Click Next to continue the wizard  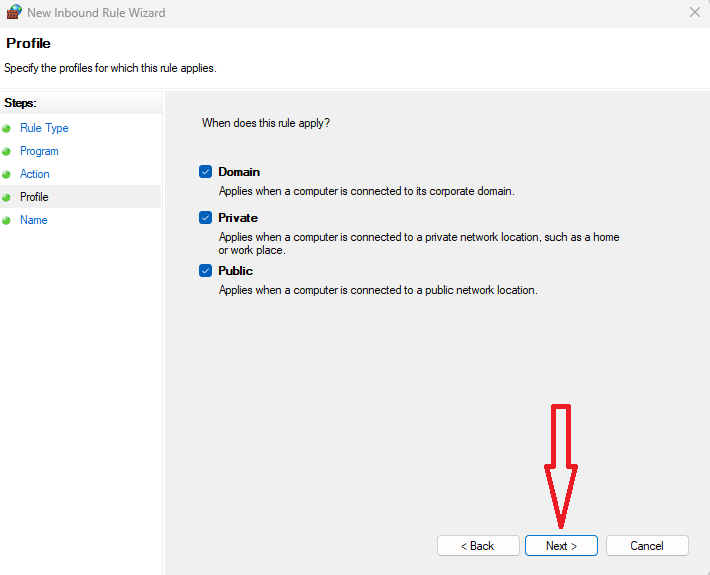(x=561, y=546)
